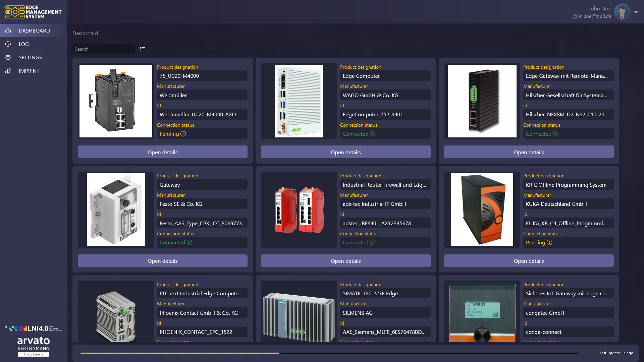
Task: Click the Edge Management System logo
Action: tap(33, 12)
